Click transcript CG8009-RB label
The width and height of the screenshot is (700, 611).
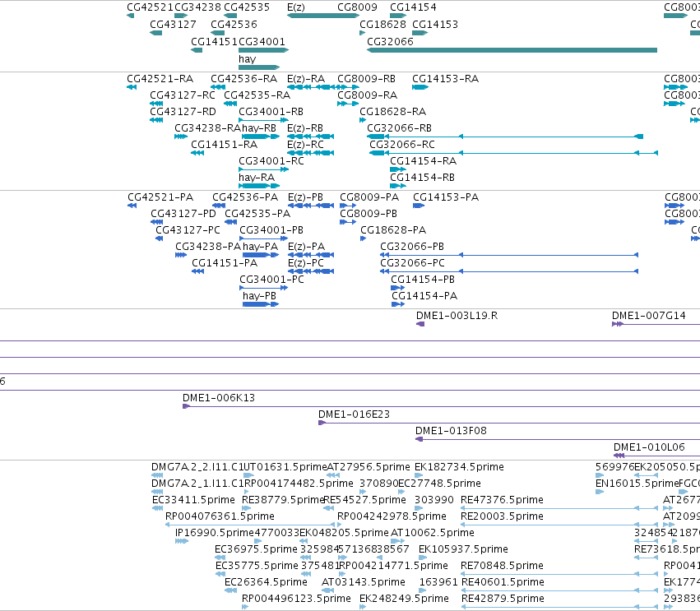point(367,79)
